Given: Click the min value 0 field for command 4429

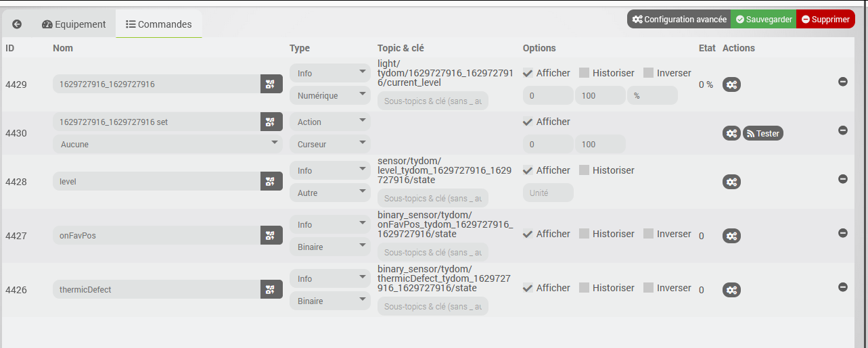Looking at the screenshot, I should (x=548, y=95).
